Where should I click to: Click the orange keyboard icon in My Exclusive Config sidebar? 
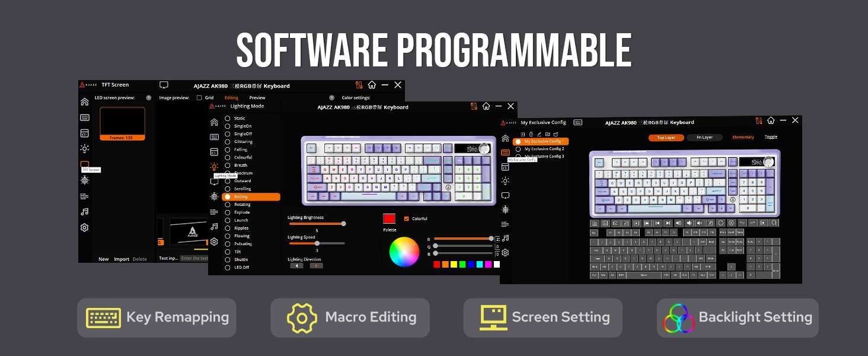pos(505,152)
